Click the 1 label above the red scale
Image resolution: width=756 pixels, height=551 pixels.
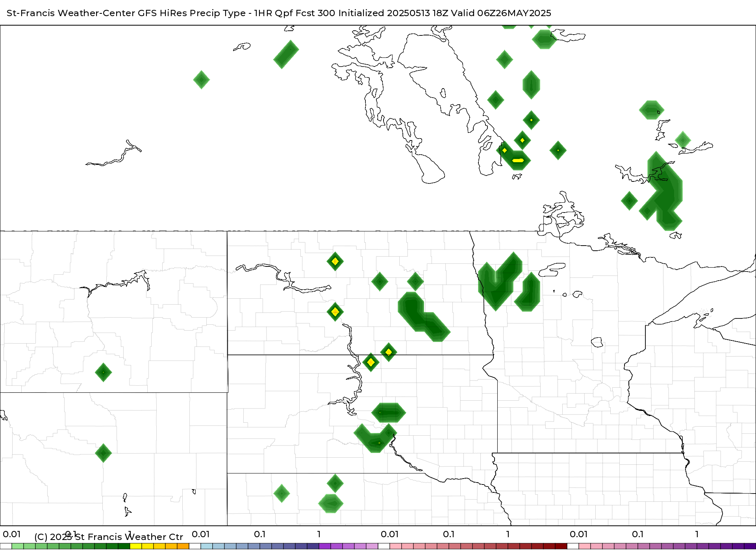tap(508, 534)
